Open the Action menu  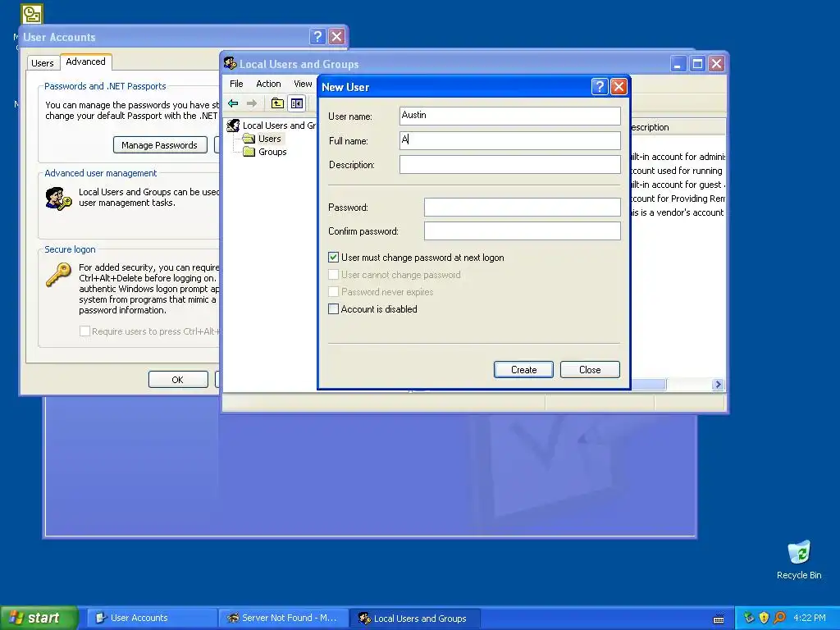[268, 84]
